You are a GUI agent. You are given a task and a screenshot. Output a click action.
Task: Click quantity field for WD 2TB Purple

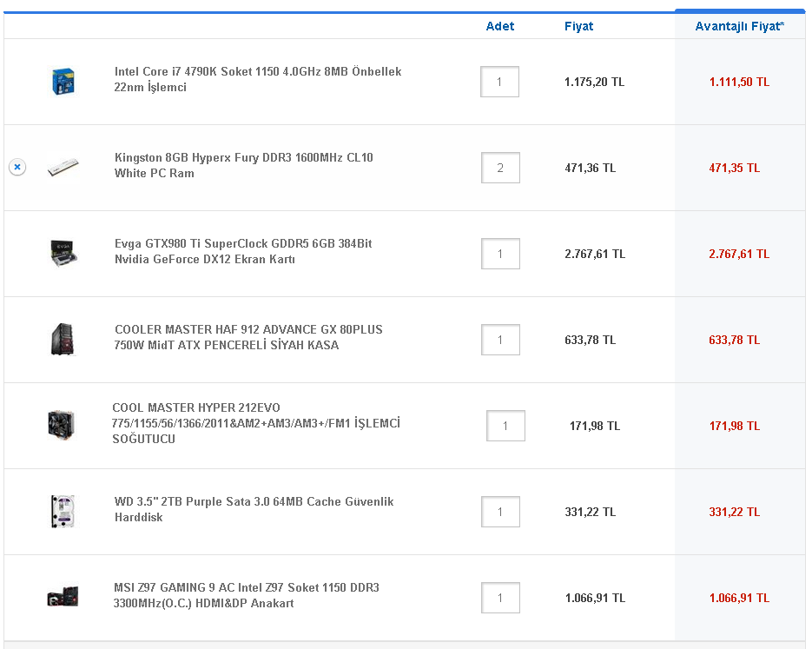coord(500,512)
